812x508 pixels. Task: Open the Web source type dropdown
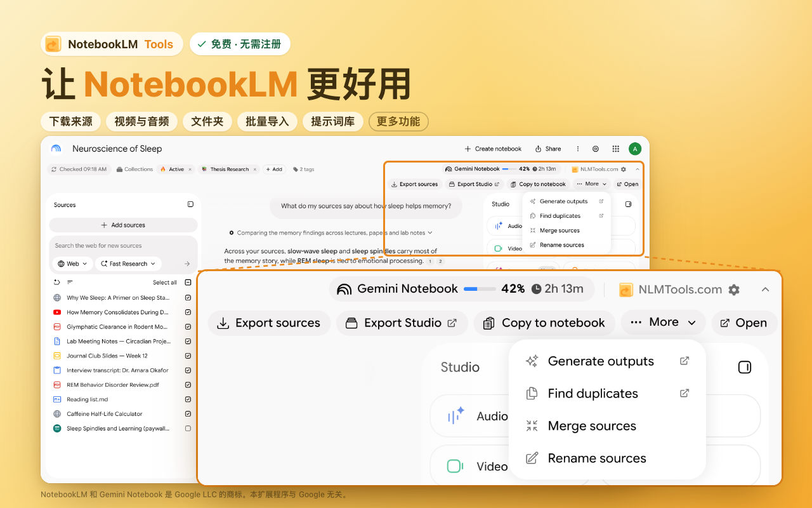(72, 264)
